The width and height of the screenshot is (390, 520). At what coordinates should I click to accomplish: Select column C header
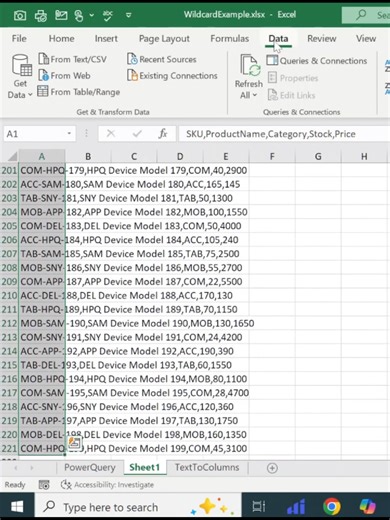pyautogui.click(x=134, y=156)
